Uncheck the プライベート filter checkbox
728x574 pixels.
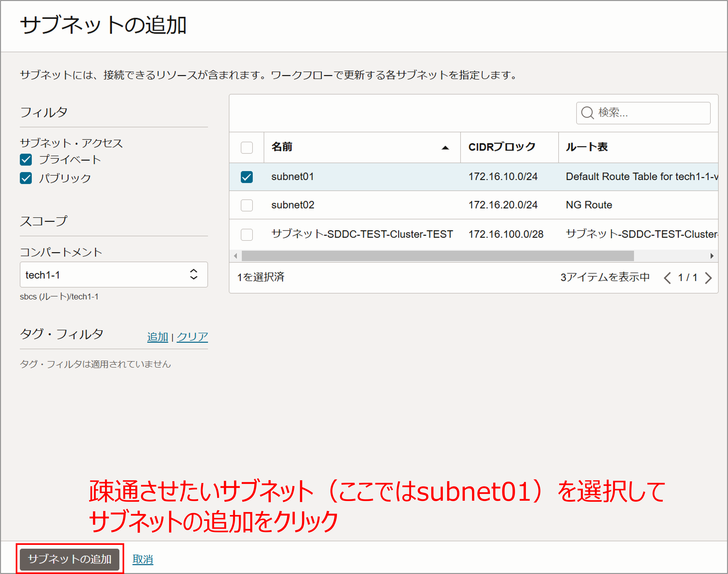click(26, 160)
